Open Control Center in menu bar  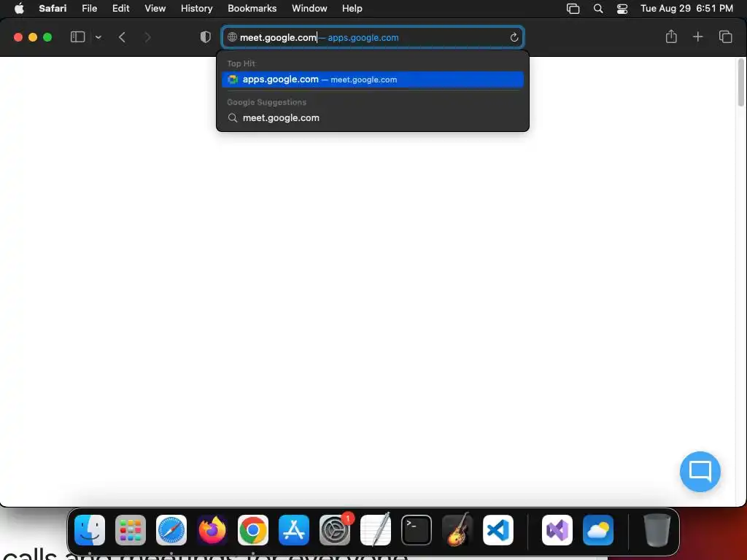tap(622, 9)
